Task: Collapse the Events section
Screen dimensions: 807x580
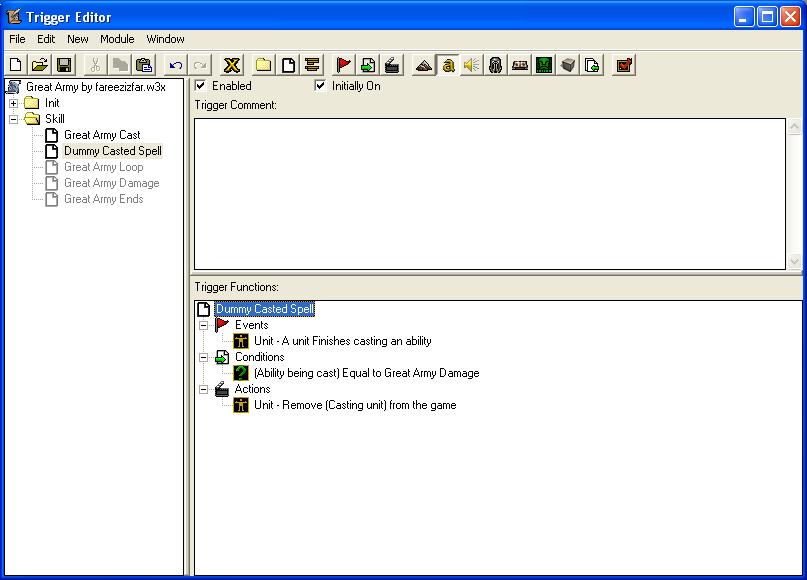Action: click(204, 325)
